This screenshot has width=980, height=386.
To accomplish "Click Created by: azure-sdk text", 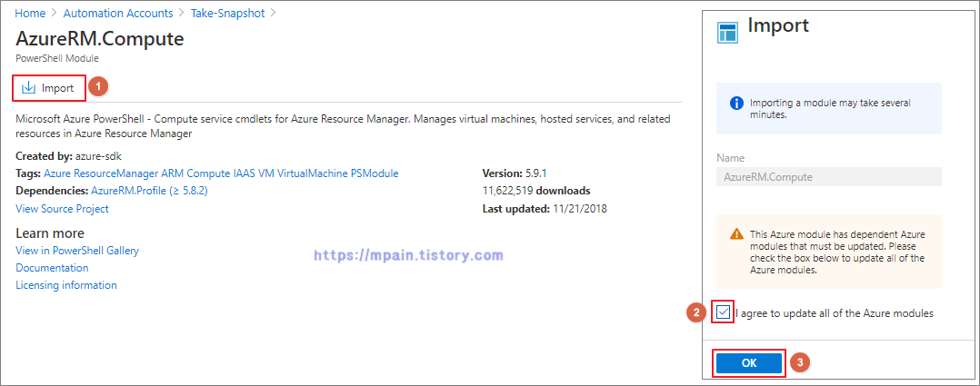I will pyautogui.click(x=67, y=155).
